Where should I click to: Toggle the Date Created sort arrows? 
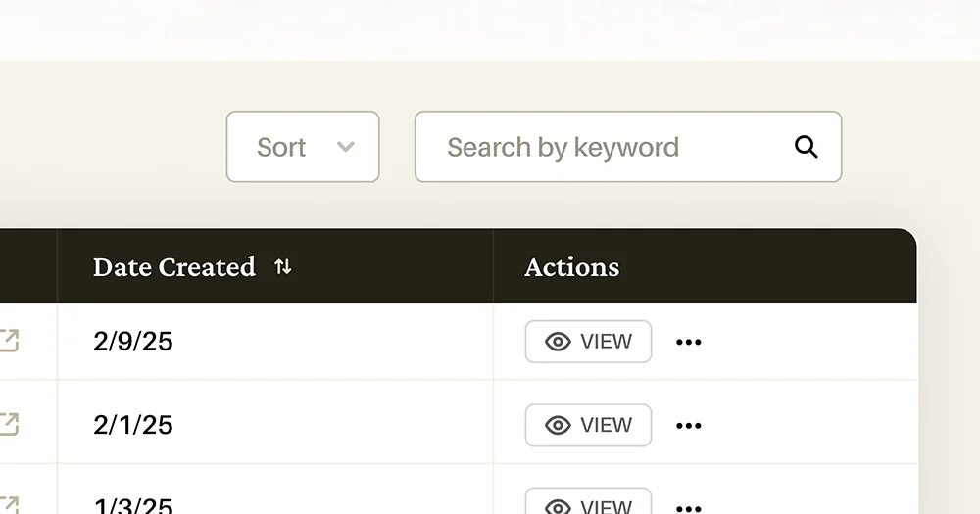[x=282, y=267]
